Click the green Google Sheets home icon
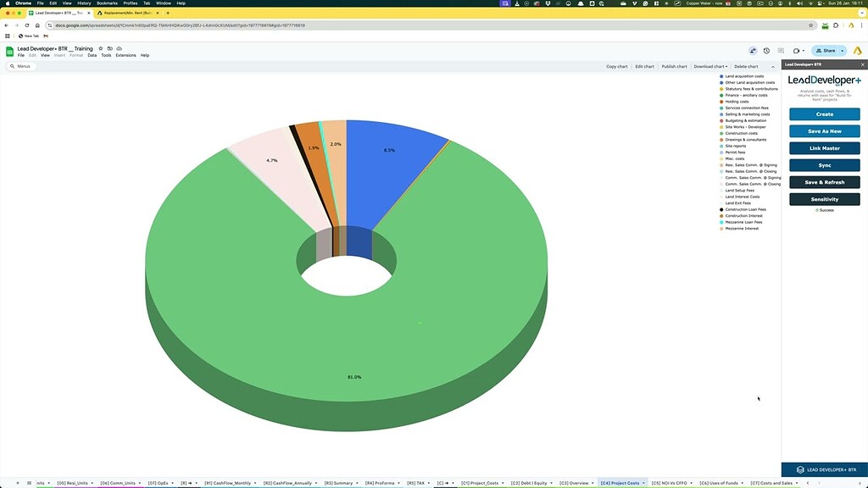Screen dimensions: 868x488 10,51
